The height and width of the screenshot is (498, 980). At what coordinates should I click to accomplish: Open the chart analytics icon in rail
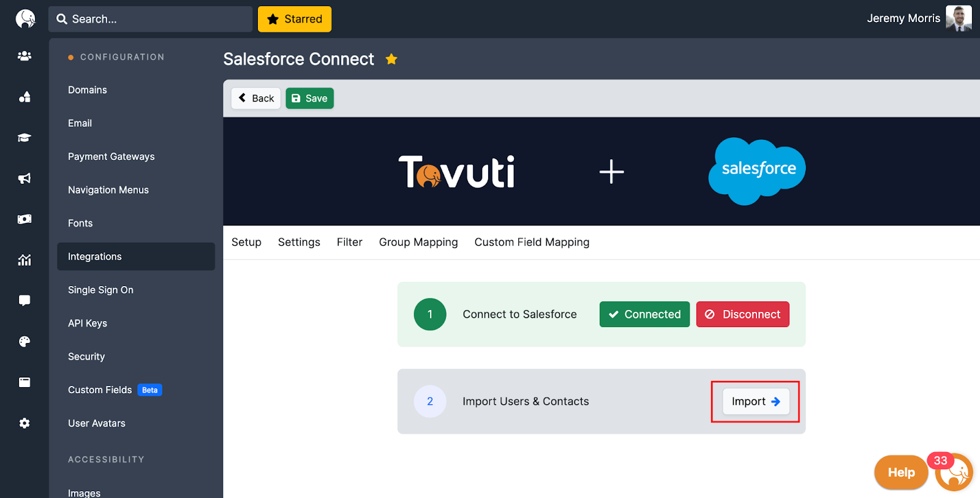[24, 260]
